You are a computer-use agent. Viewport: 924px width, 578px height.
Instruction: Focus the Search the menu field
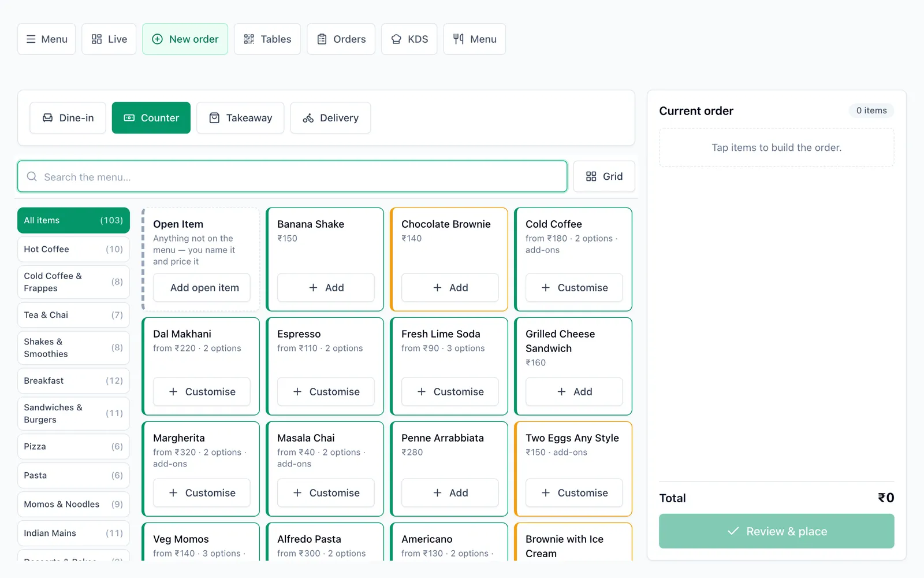click(292, 176)
